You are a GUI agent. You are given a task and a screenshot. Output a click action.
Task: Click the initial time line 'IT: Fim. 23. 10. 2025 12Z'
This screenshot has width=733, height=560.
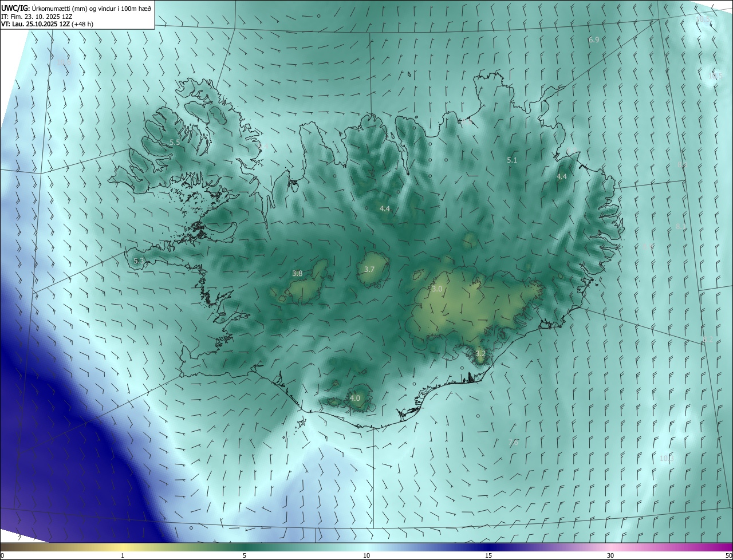pos(37,17)
